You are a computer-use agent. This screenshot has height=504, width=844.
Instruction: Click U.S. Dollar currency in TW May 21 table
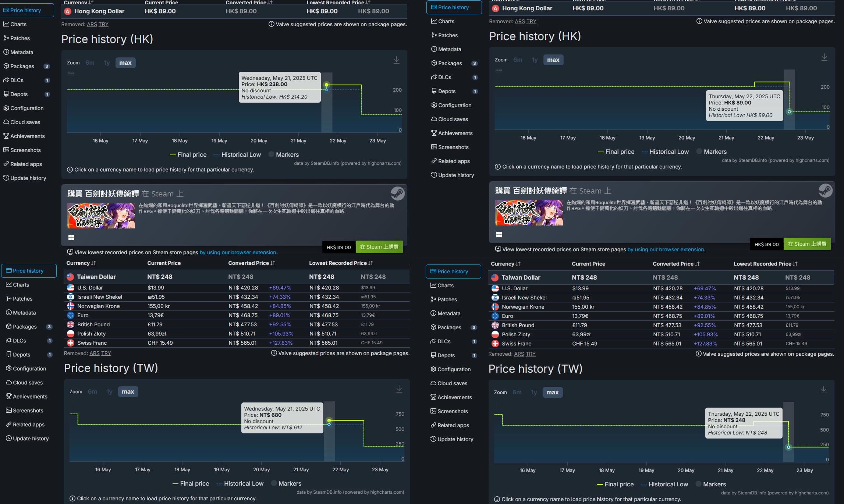click(90, 288)
